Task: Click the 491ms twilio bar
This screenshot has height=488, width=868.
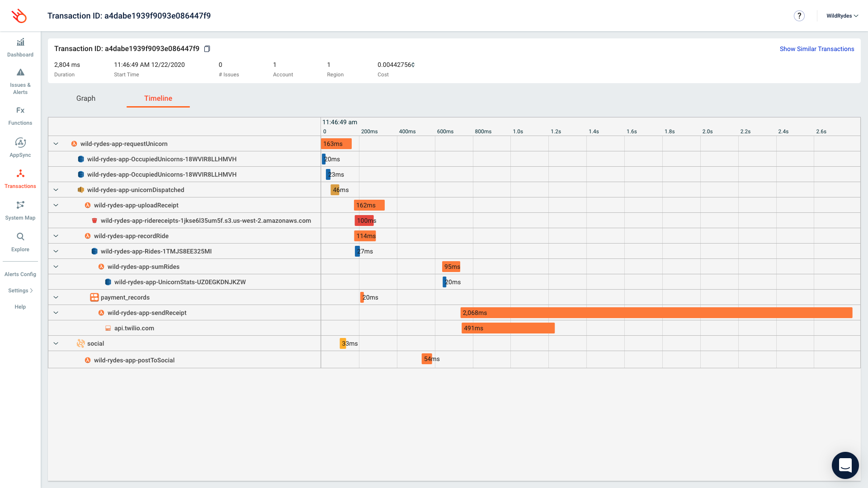Action: click(x=508, y=328)
